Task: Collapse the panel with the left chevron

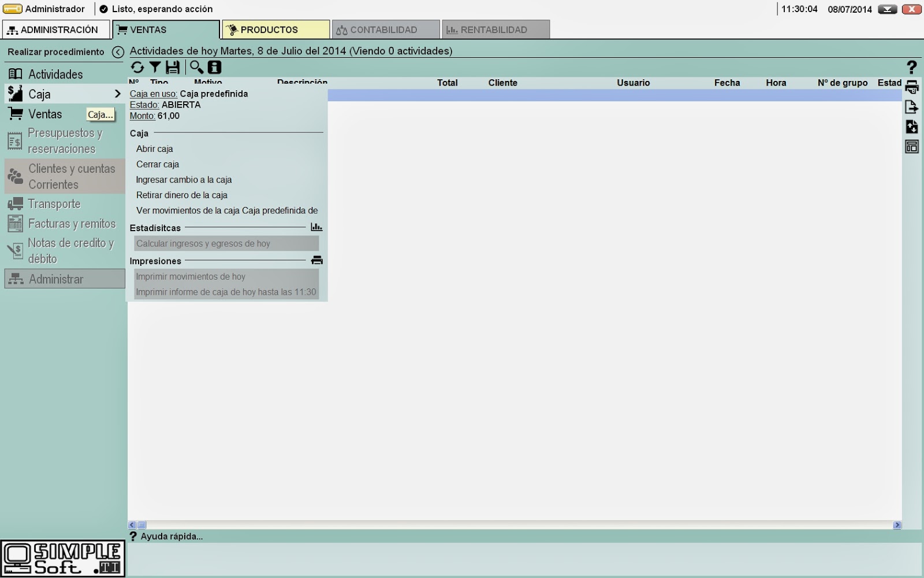Action: 118,51
